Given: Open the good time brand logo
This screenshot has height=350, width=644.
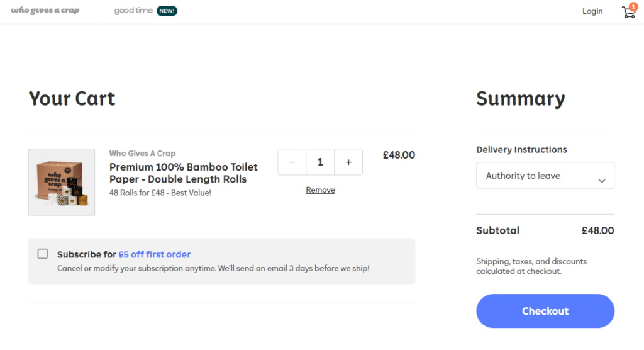Looking at the screenshot, I should (133, 11).
